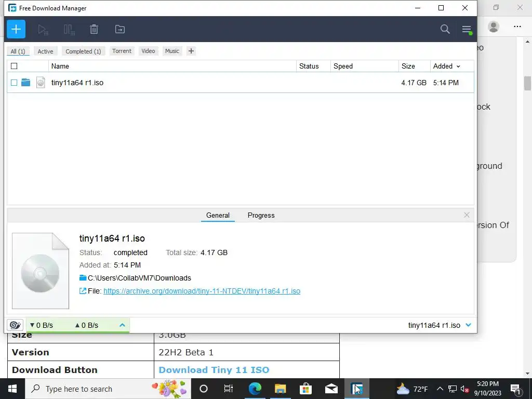Screen dimensions: 532x399
Task: Open the download folder icon in details
Action: pyautogui.click(x=83, y=277)
